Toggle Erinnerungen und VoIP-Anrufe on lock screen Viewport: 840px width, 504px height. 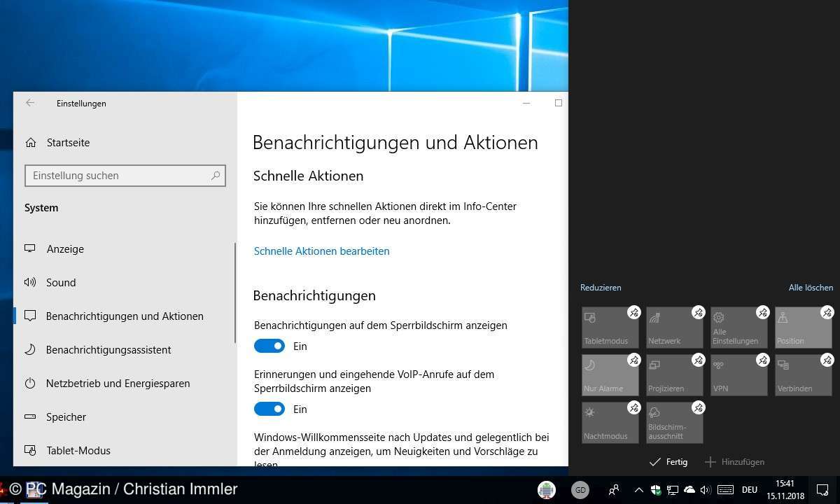(x=269, y=409)
